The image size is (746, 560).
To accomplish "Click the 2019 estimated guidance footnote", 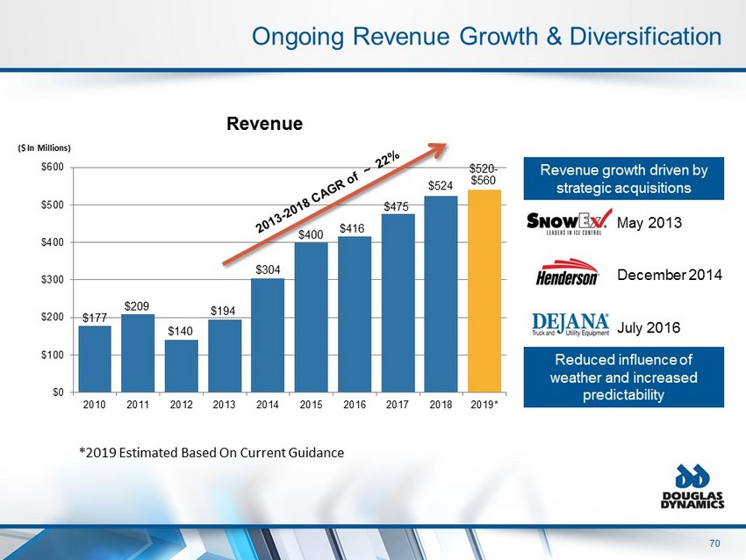I will click(211, 452).
